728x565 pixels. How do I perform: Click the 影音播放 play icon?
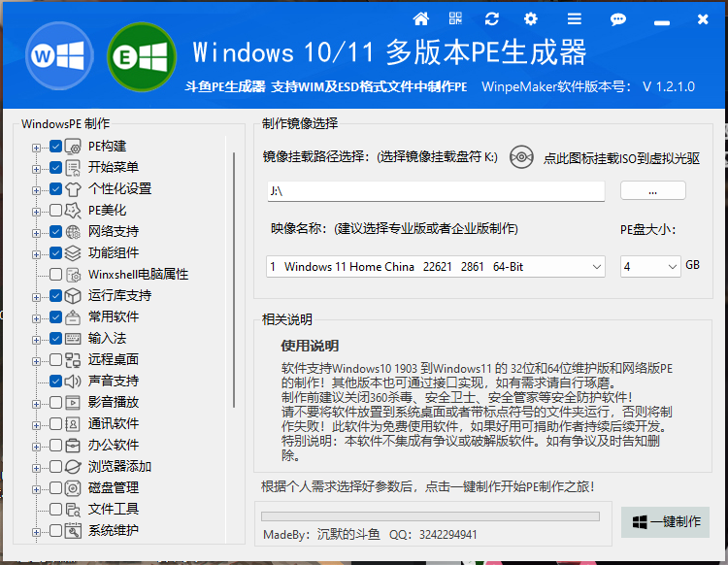pos(73,403)
